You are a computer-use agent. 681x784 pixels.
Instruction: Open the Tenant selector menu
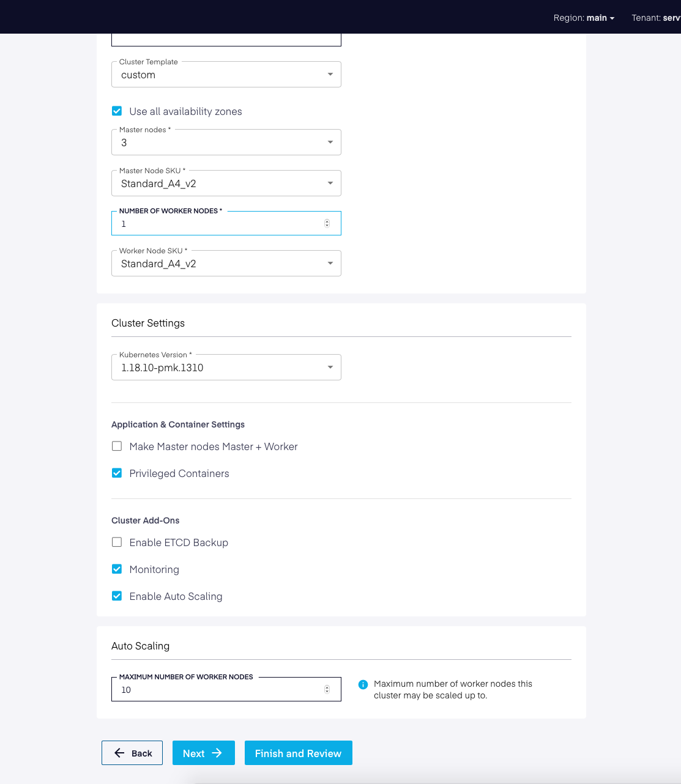pyautogui.click(x=656, y=18)
